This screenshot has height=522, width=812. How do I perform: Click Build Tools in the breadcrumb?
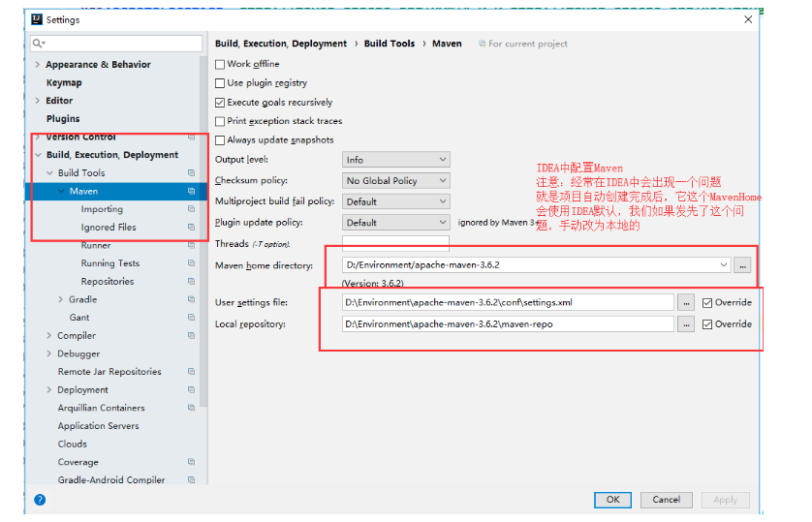click(390, 44)
